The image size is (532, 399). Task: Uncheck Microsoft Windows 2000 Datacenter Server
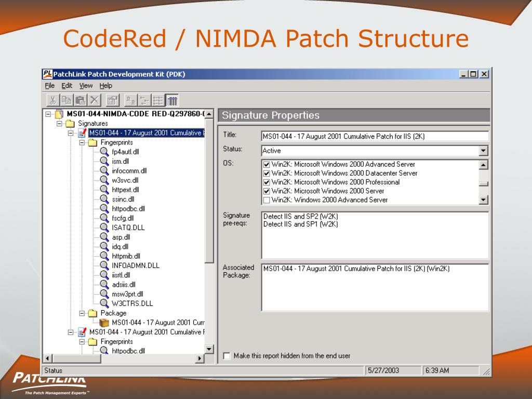tap(267, 174)
